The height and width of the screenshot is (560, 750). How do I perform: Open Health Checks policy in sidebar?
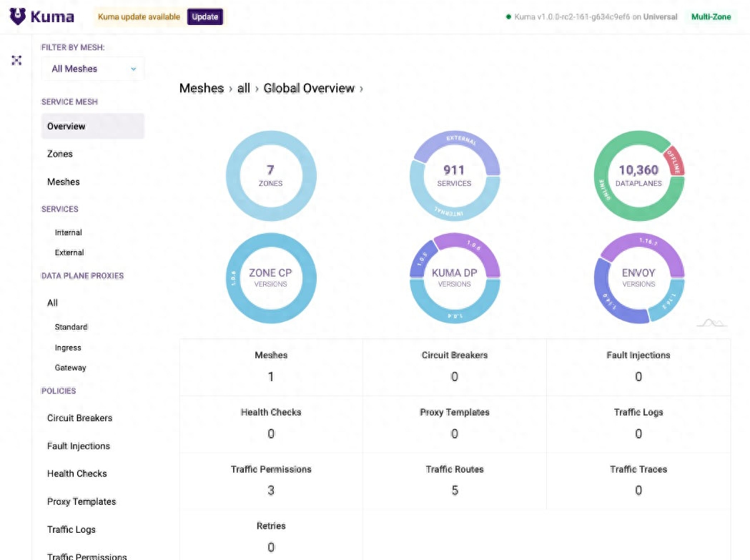77,474
